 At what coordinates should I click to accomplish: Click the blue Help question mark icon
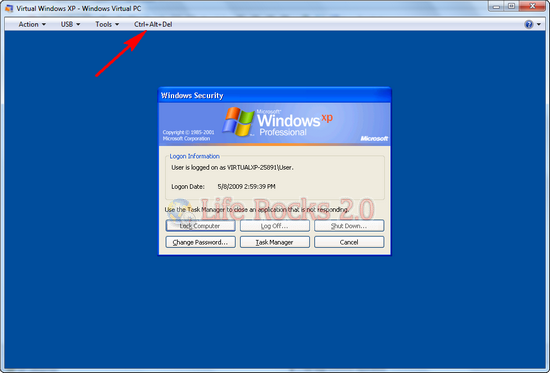point(529,24)
